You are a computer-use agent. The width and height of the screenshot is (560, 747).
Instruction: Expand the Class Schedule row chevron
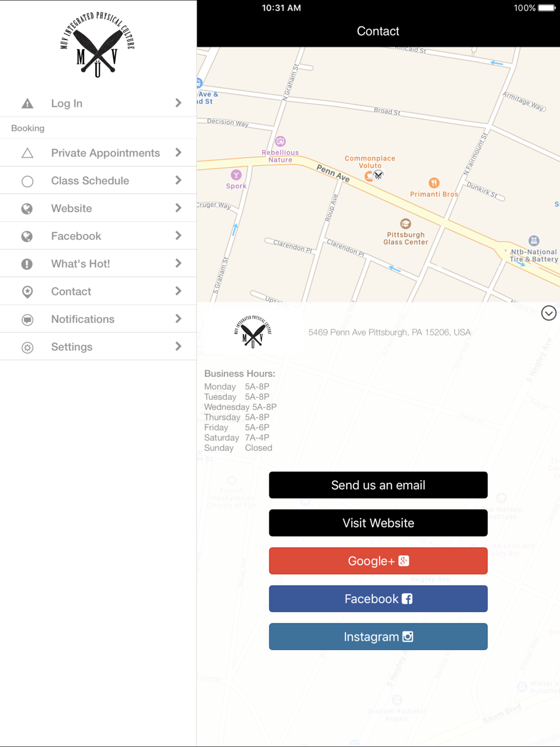(x=178, y=180)
